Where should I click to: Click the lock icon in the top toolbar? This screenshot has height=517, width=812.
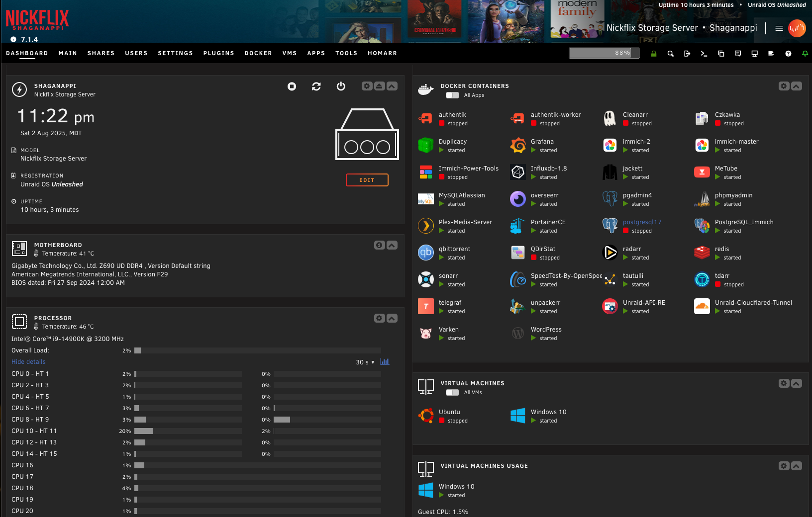click(x=654, y=54)
